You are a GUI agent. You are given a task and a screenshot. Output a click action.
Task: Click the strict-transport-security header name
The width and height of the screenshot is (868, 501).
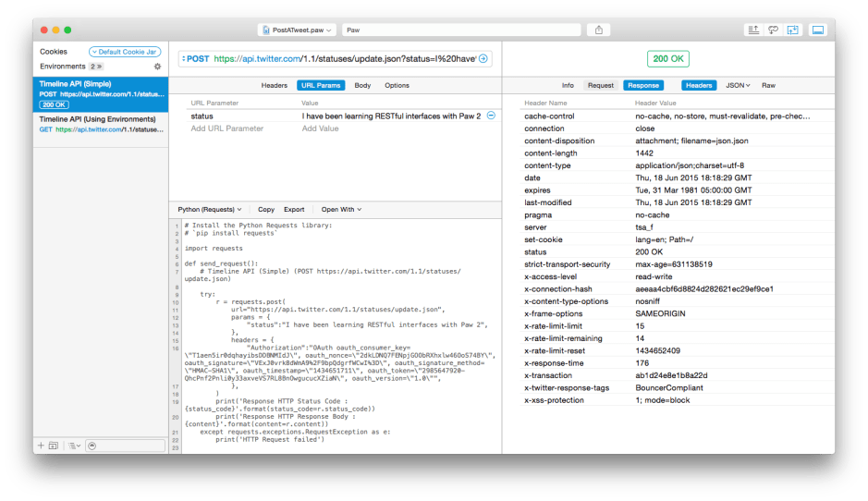[567, 264]
